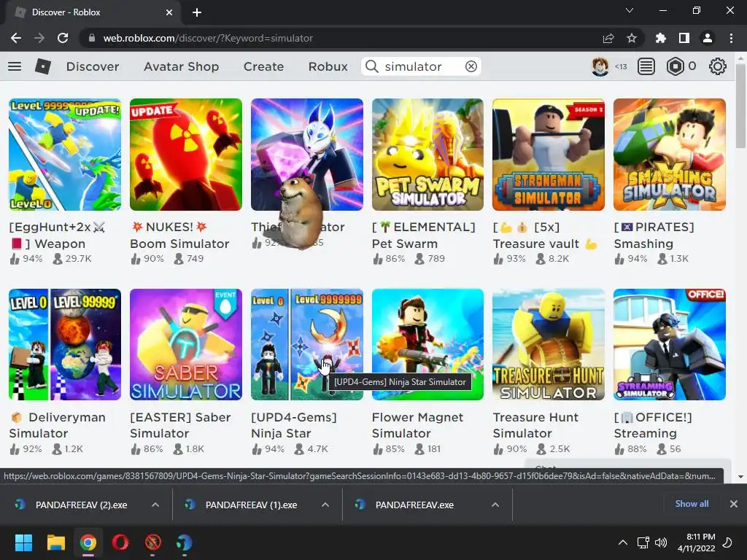Expand options for PANDAFREEAV (2).exe download
Viewport: 747px width, 560px height.
pyautogui.click(x=155, y=505)
